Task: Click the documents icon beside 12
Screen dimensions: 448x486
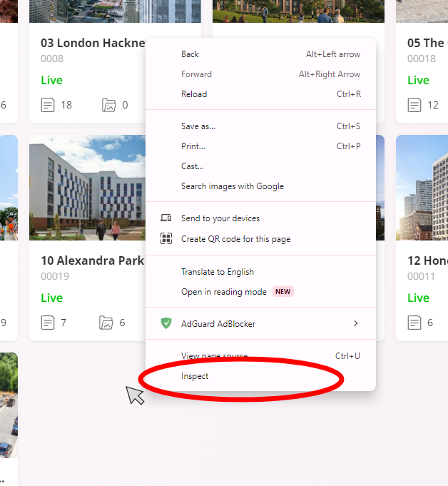Action: pos(414,105)
